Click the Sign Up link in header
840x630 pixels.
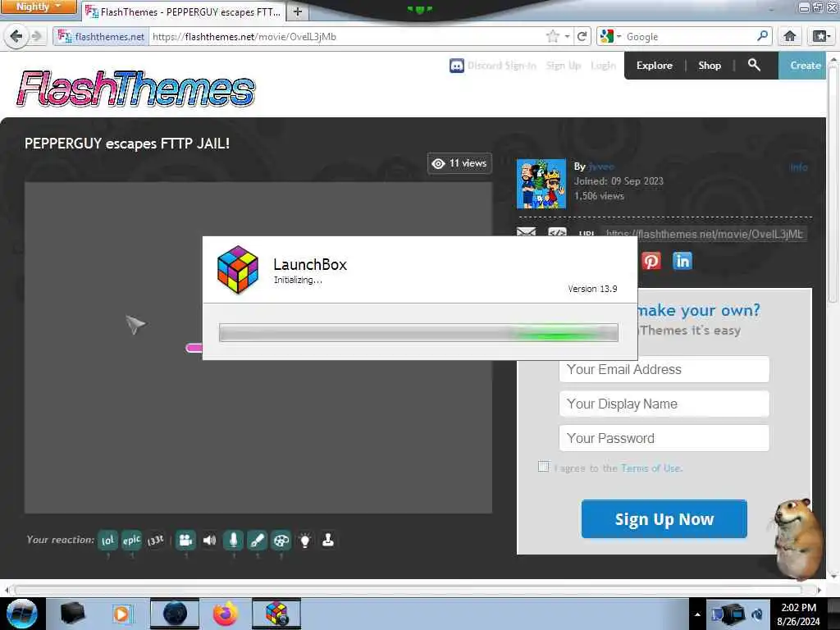coord(564,66)
